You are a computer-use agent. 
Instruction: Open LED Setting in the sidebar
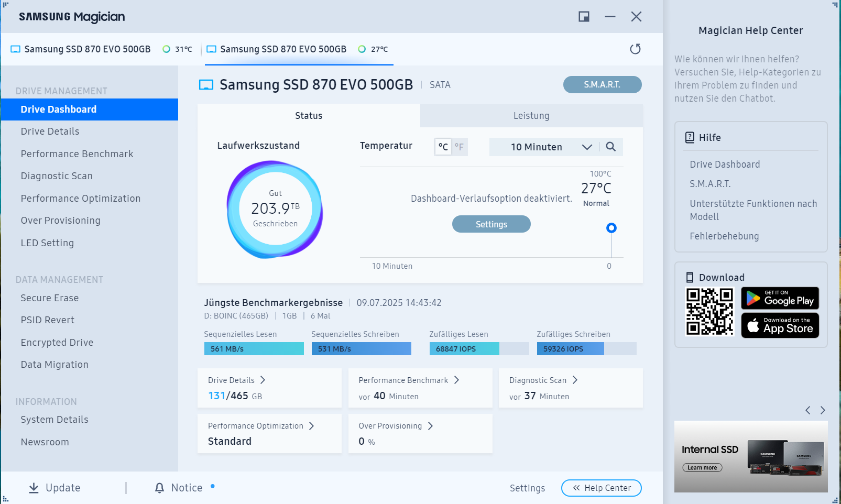click(47, 243)
